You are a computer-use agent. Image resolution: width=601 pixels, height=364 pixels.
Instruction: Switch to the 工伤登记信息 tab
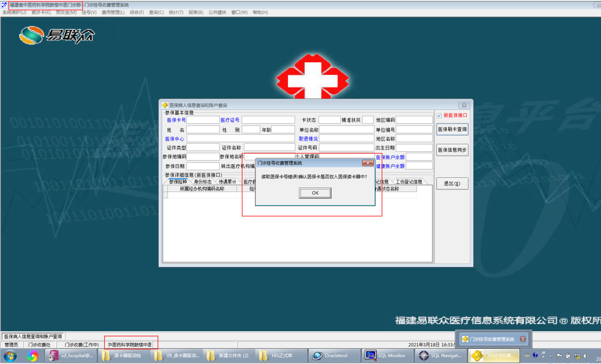[408, 182]
